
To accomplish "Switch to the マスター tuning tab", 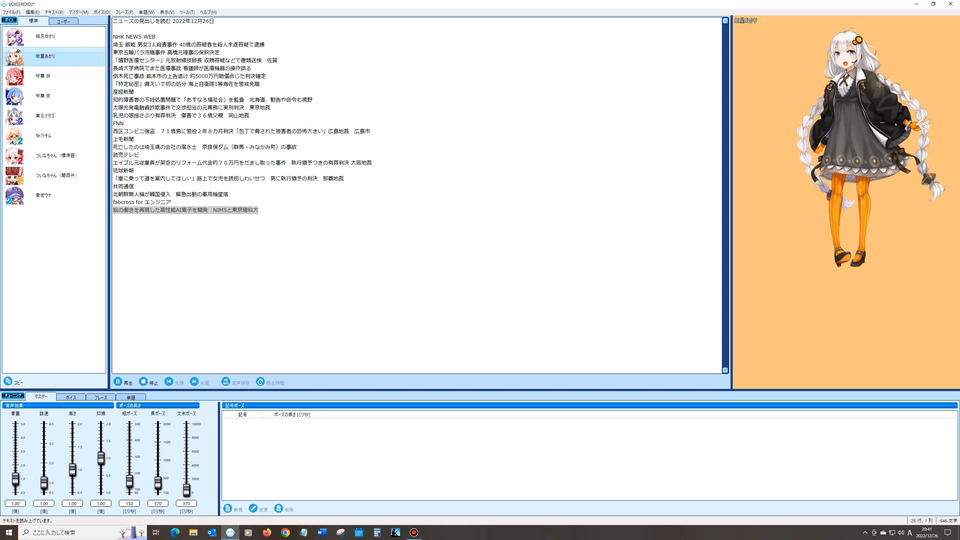I will pos(41,397).
